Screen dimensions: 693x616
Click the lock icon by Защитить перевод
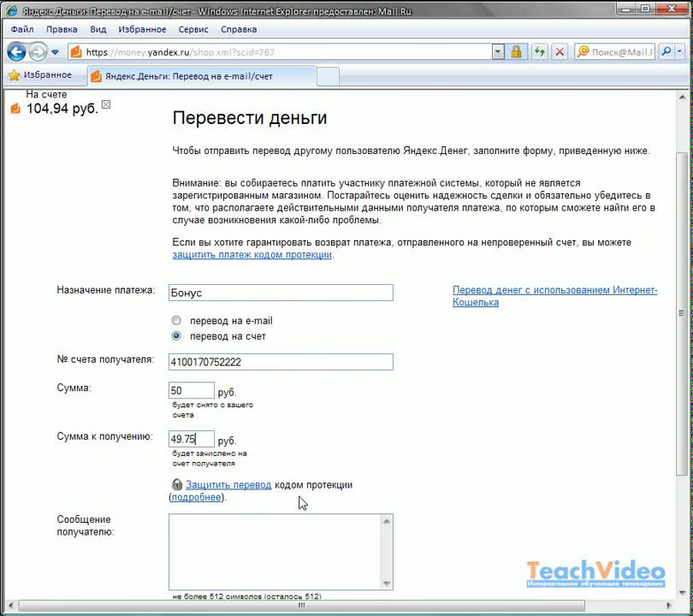pyautogui.click(x=177, y=484)
